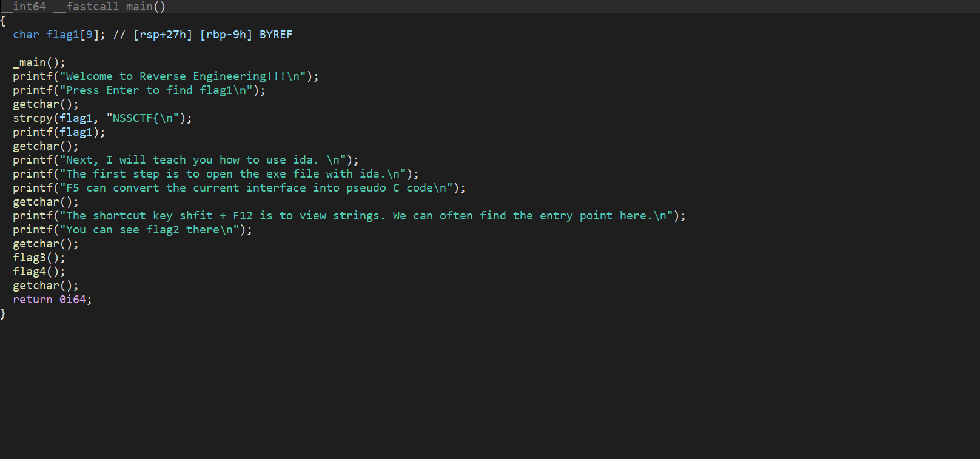Click the [rsp+27h] stack offset comment

coord(163,35)
